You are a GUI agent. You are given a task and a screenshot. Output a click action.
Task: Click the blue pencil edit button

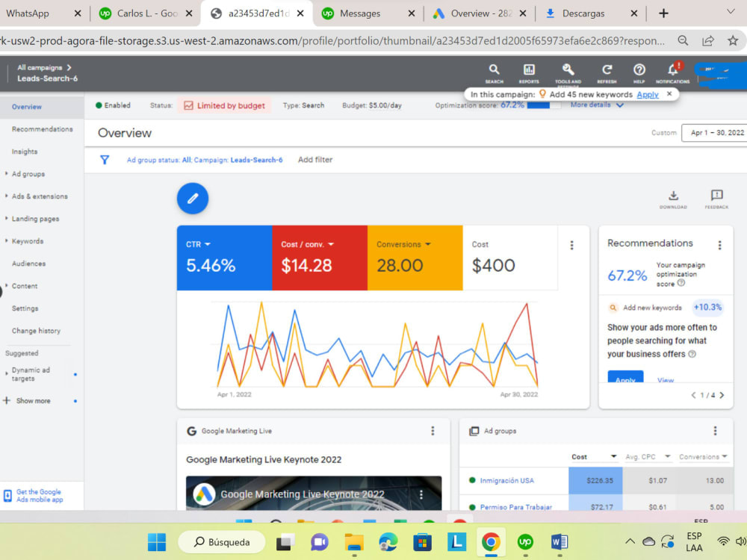(x=193, y=198)
